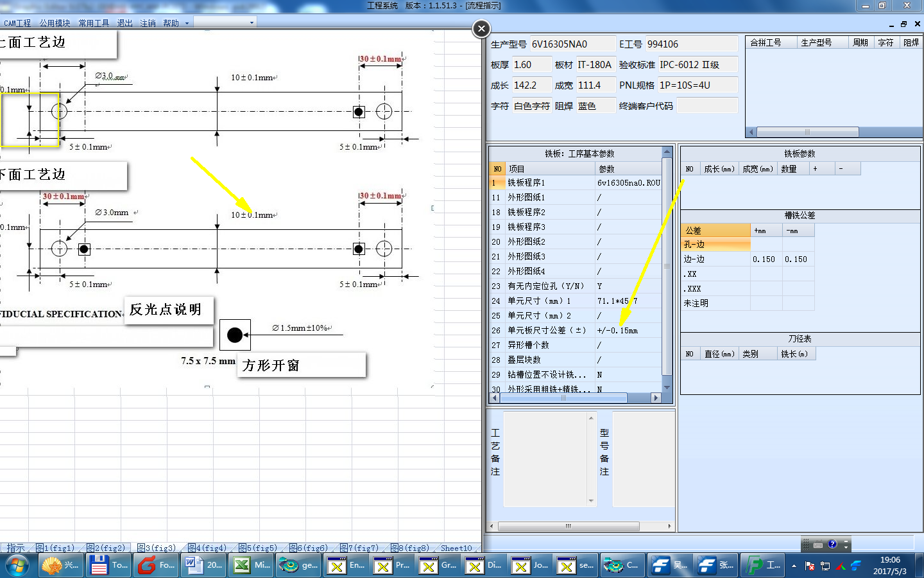The height and width of the screenshot is (578, 924).
Task: Click the 参数 column header
Action: click(628, 169)
